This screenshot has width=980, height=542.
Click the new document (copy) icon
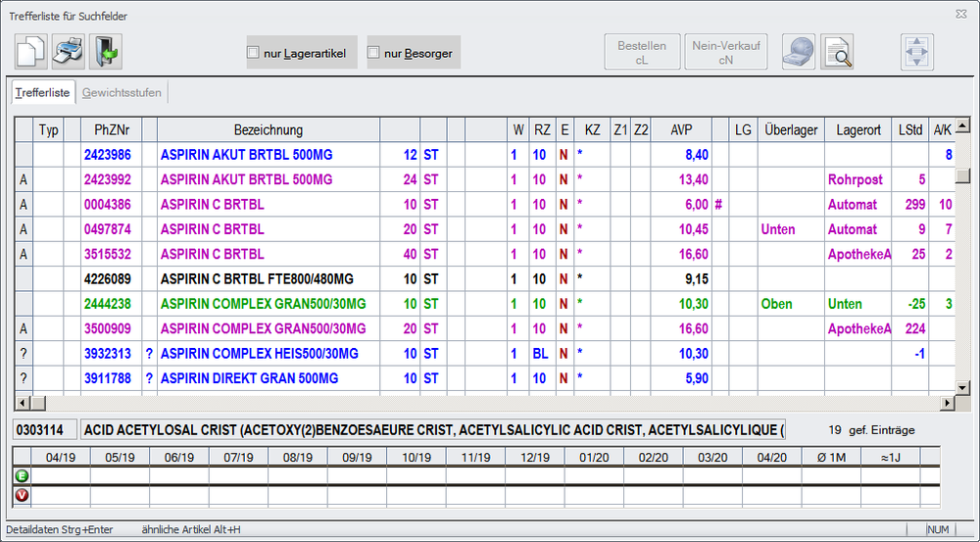pyautogui.click(x=31, y=51)
